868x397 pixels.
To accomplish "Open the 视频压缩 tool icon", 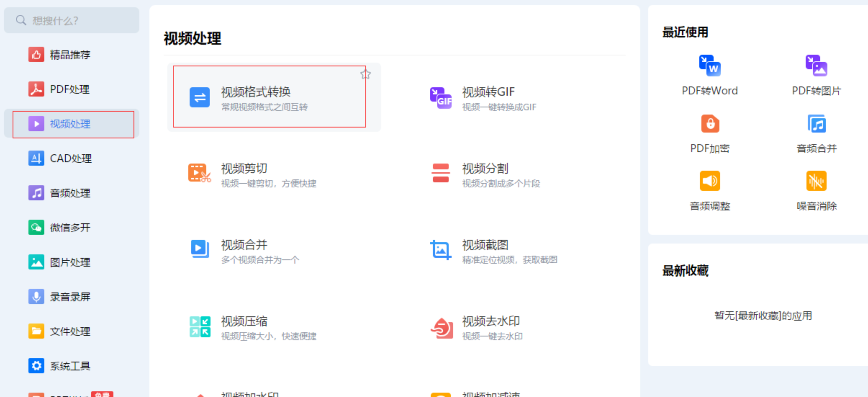I will (x=200, y=326).
